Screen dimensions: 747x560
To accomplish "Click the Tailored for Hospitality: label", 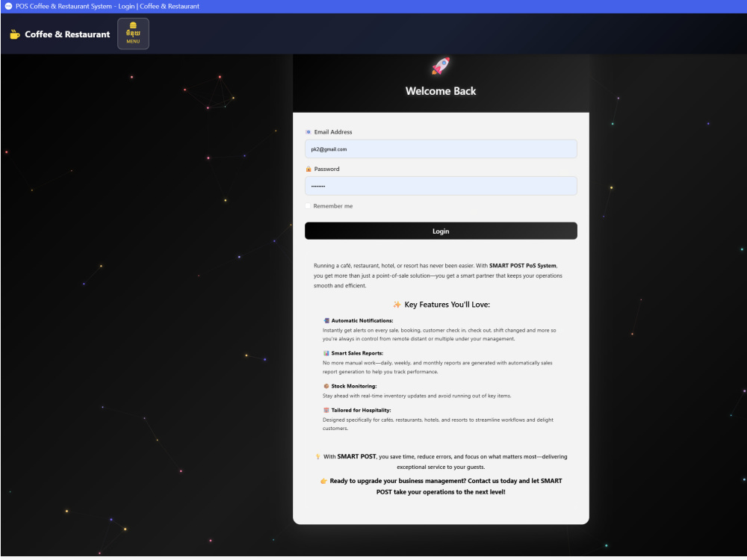I will (361, 410).
